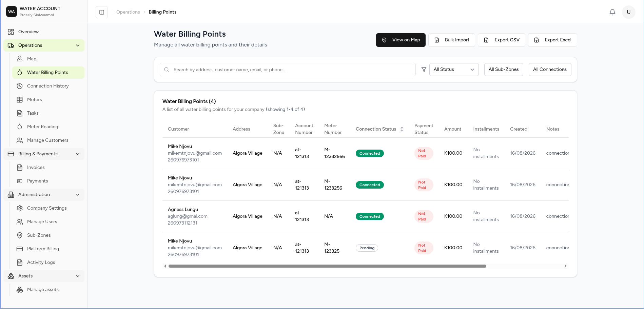The width and height of the screenshot is (644, 309).
Task: Click the Bulk Import button
Action: point(451,40)
